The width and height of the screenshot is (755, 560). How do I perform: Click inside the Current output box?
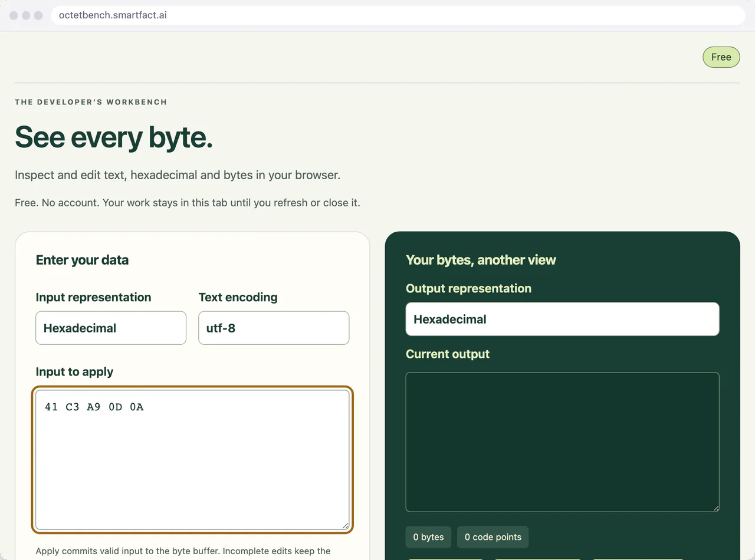(x=563, y=442)
